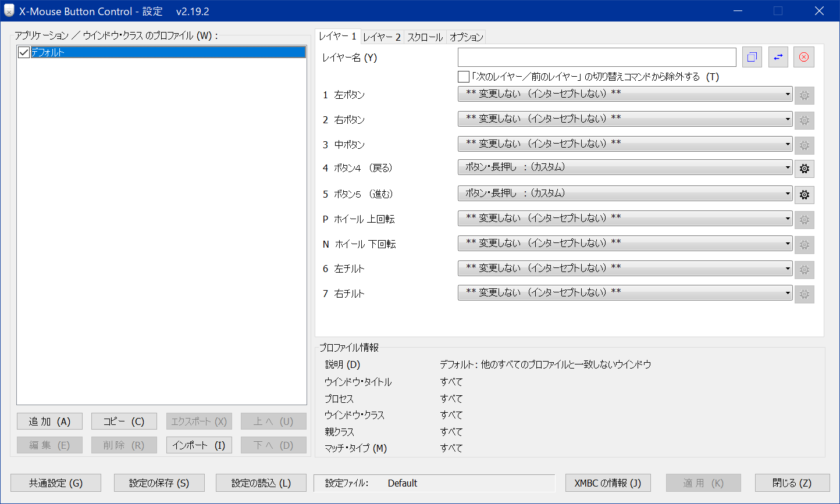840x504 pixels.
Task: Open gear settings for ボタン4 (戻る)
Action: tap(805, 169)
